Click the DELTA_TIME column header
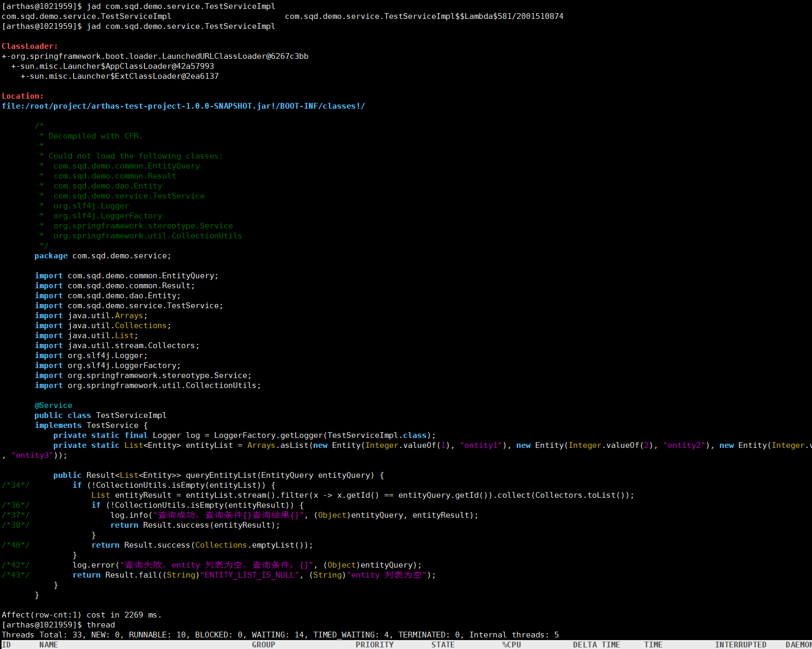The height and width of the screenshot is (649, 812). 597,645
